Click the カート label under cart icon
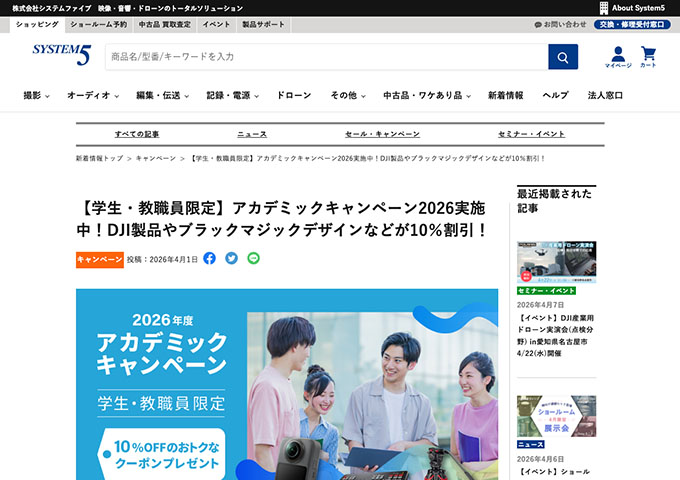Viewport: 680px width, 480px height. pyautogui.click(x=648, y=65)
